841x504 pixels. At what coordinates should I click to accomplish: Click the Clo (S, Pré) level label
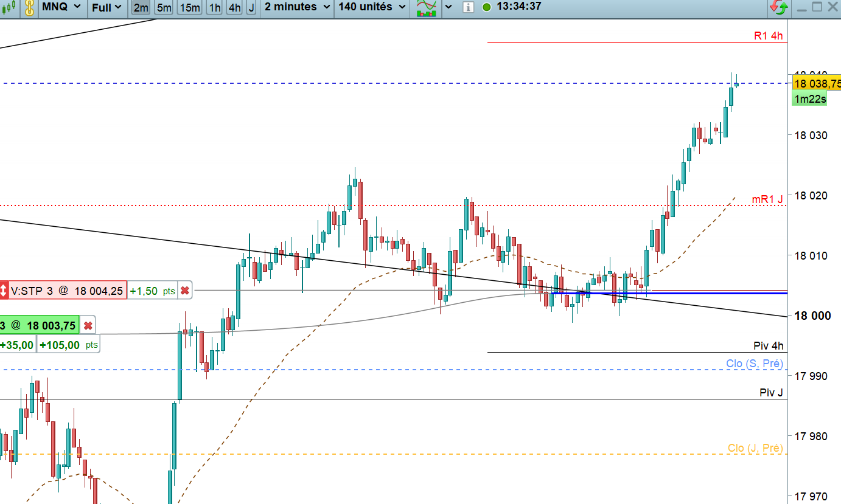coord(755,364)
